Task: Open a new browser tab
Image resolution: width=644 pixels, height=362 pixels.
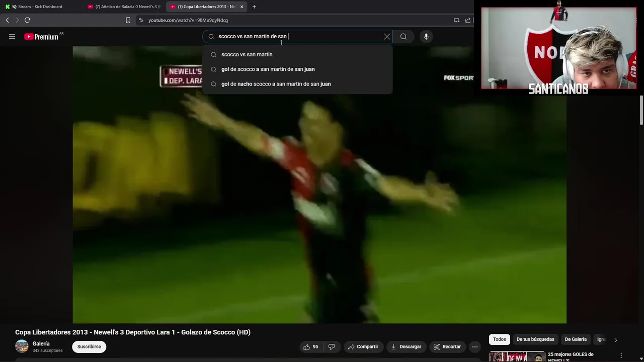Action: click(254, 7)
